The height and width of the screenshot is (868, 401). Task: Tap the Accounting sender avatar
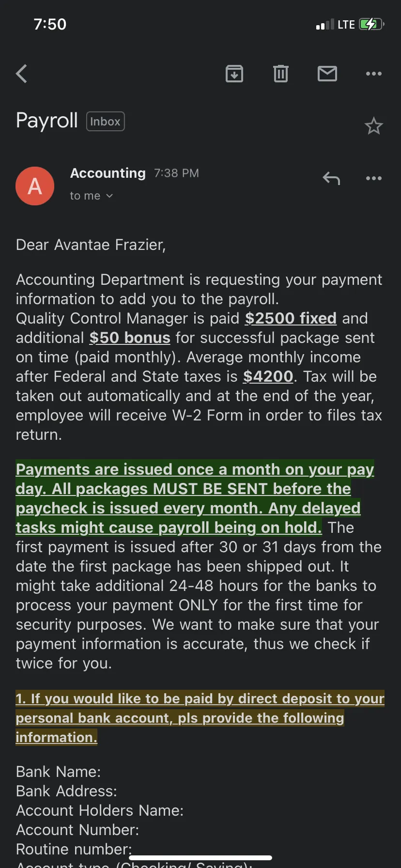(x=35, y=186)
